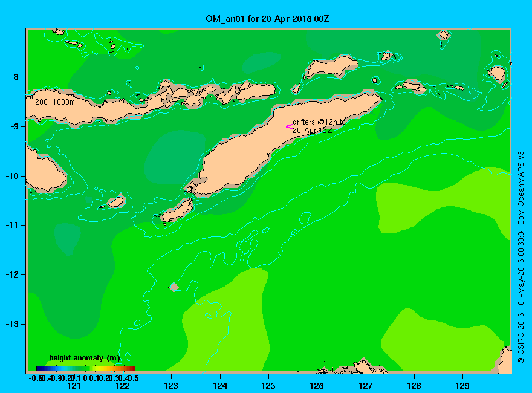
Task: Click the '200 1000m' depth contour legend
Action: [55, 102]
